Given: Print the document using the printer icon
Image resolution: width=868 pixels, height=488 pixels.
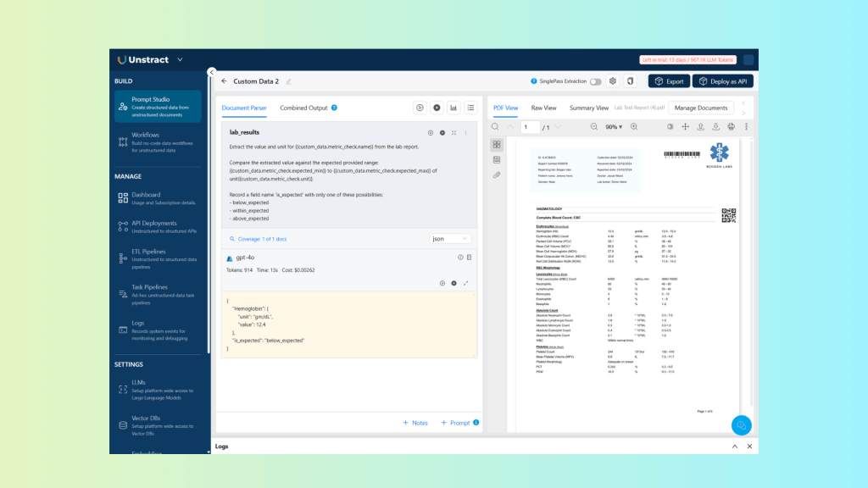Looking at the screenshot, I should click(730, 125).
